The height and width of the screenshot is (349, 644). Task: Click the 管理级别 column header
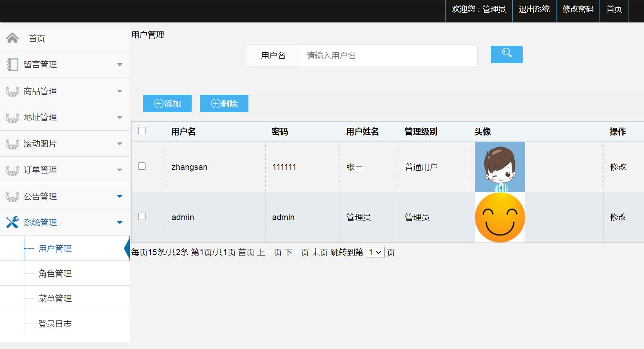(421, 131)
